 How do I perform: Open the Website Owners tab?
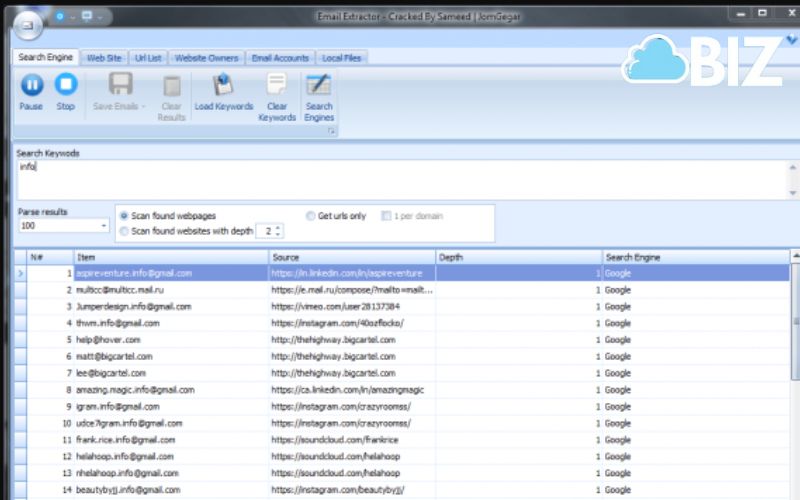(206, 58)
